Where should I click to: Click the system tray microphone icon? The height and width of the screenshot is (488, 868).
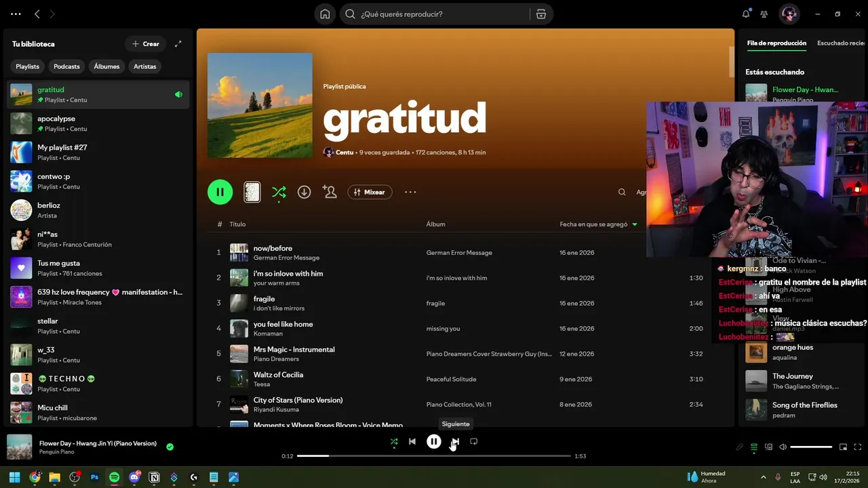coord(778,477)
